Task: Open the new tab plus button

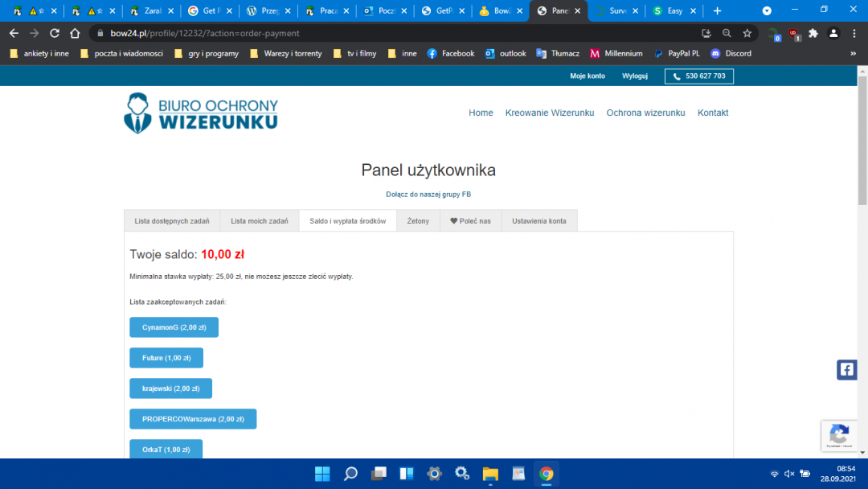Action: 717,11
